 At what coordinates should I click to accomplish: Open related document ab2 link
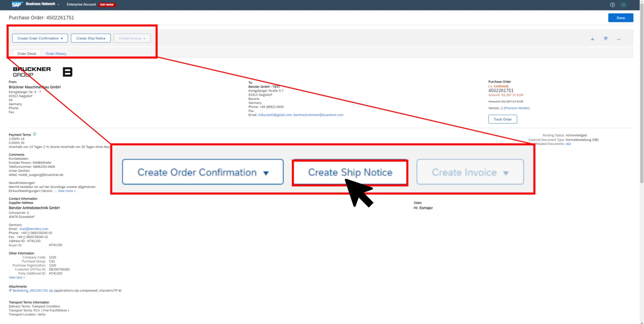[568, 144]
